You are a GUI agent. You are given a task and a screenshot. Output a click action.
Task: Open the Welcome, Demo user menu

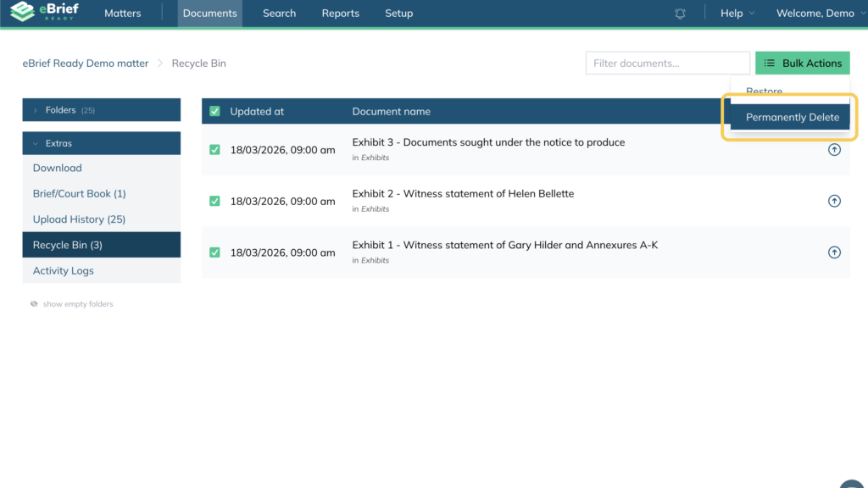(x=815, y=14)
